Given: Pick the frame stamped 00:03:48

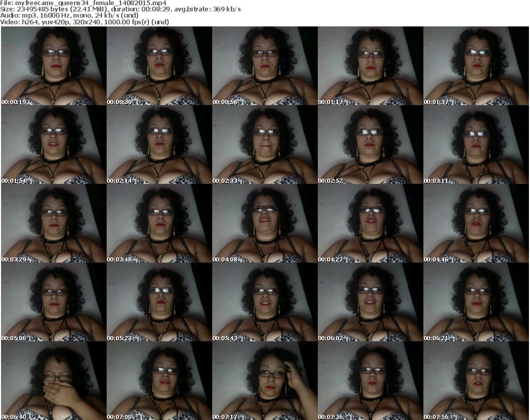Looking at the screenshot, I should coord(159,223).
